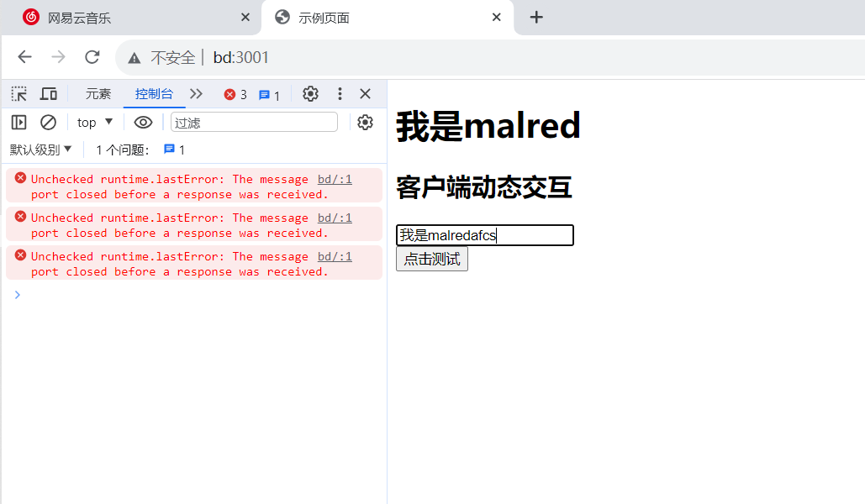This screenshot has width=865, height=504.
Task: Open DevTools settings gear
Action: click(x=310, y=94)
